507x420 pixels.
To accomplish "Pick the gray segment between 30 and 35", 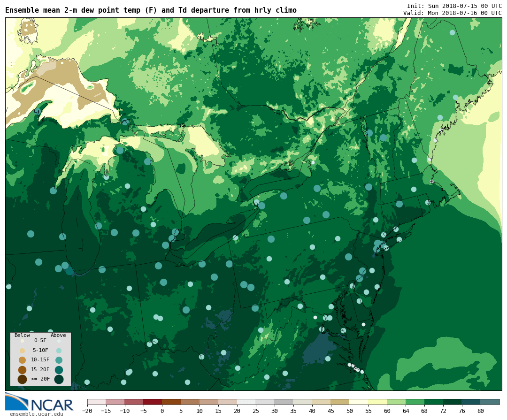I will click(284, 402).
